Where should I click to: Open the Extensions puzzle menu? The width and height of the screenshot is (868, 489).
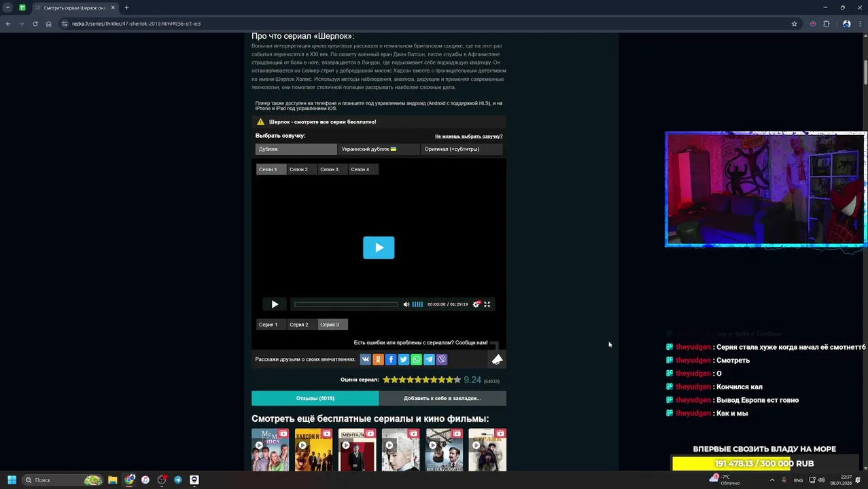827,24
